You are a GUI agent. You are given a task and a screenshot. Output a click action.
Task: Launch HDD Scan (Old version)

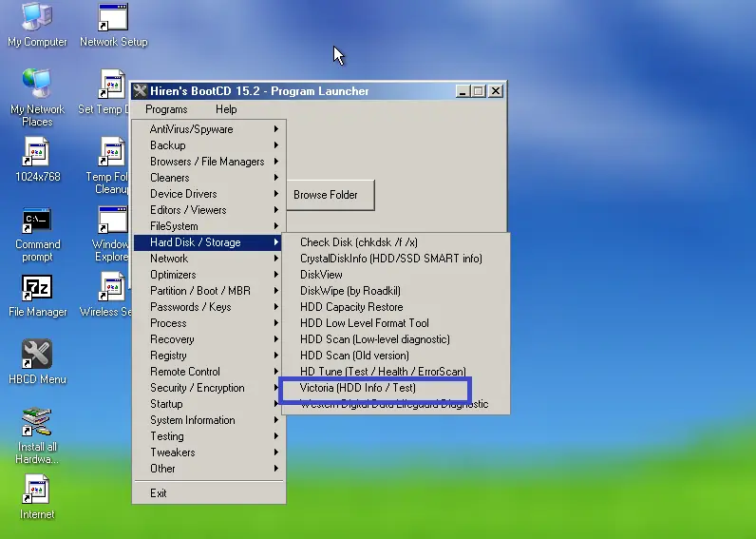395,356
